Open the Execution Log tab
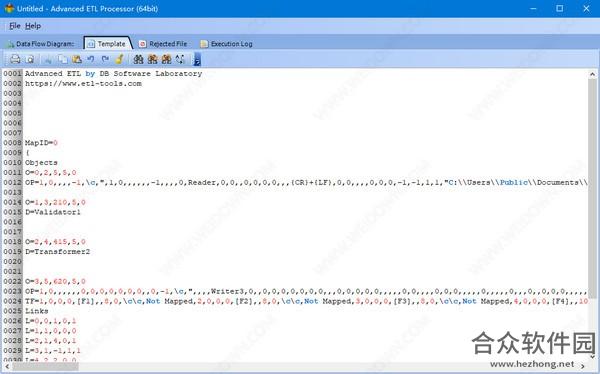This screenshot has width=600, height=374. point(227,44)
